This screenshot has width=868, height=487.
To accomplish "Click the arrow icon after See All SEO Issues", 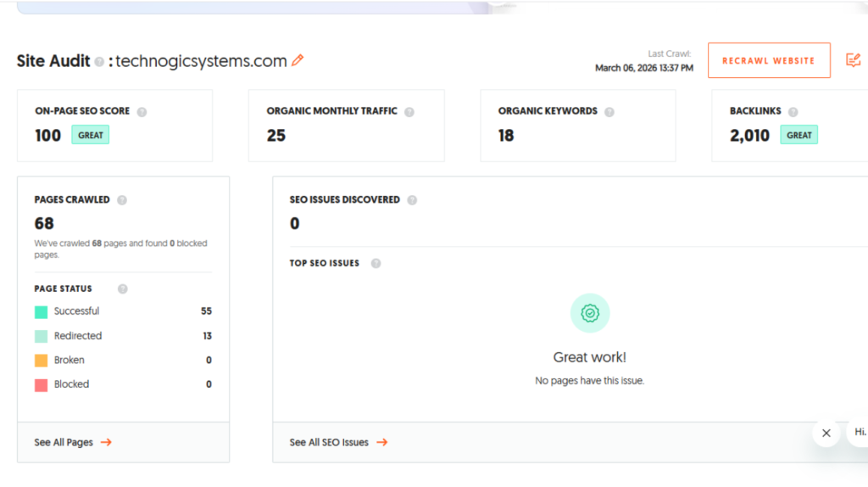I will [382, 442].
